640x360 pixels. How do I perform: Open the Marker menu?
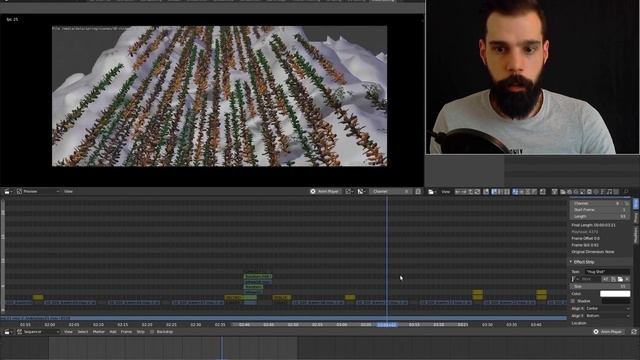point(99,332)
